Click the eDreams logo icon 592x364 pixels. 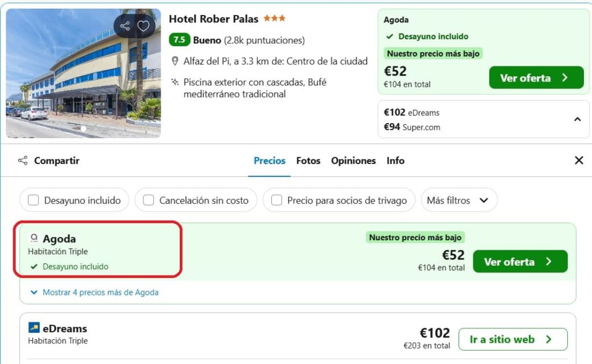point(34,328)
